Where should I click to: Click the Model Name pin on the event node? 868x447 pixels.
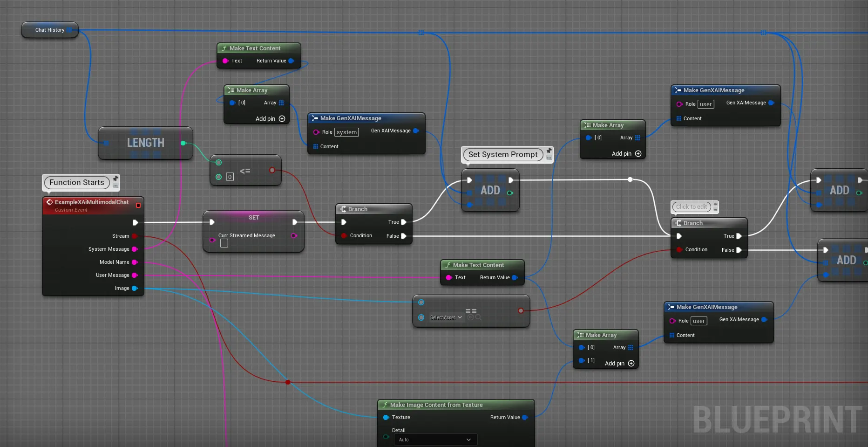[x=135, y=262]
